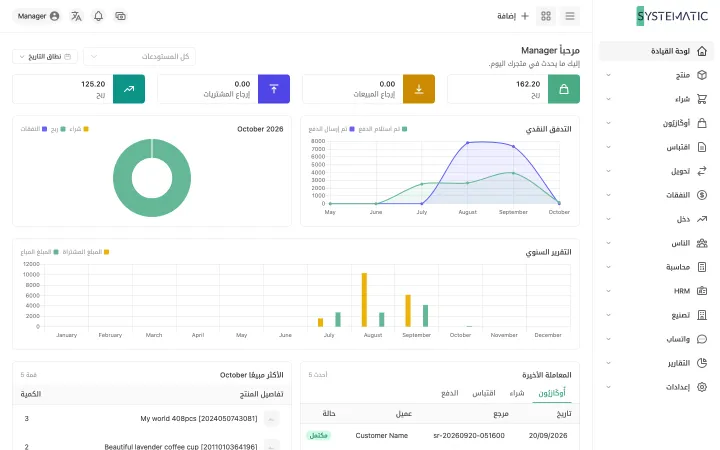Click the الناس people icon
The image size is (720, 450).
(702, 243)
